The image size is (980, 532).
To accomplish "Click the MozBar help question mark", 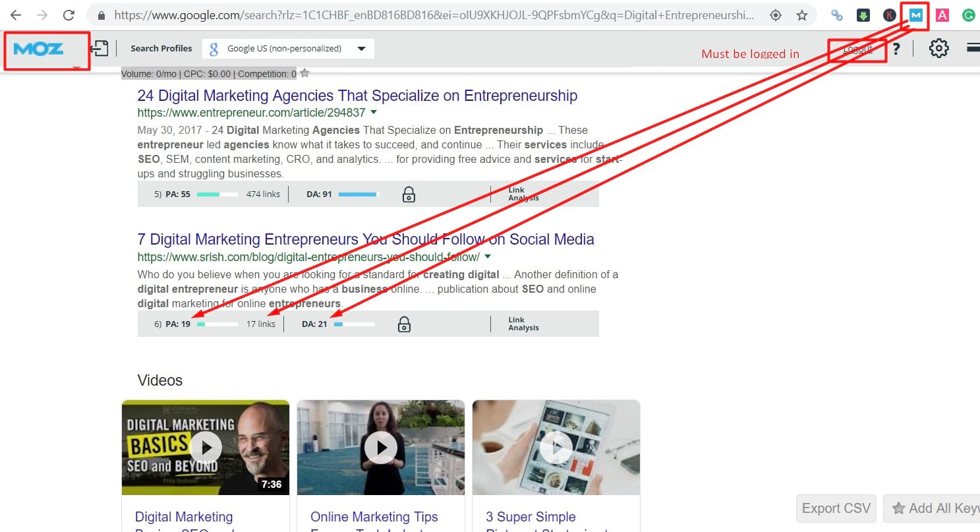I will [x=896, y=49].
